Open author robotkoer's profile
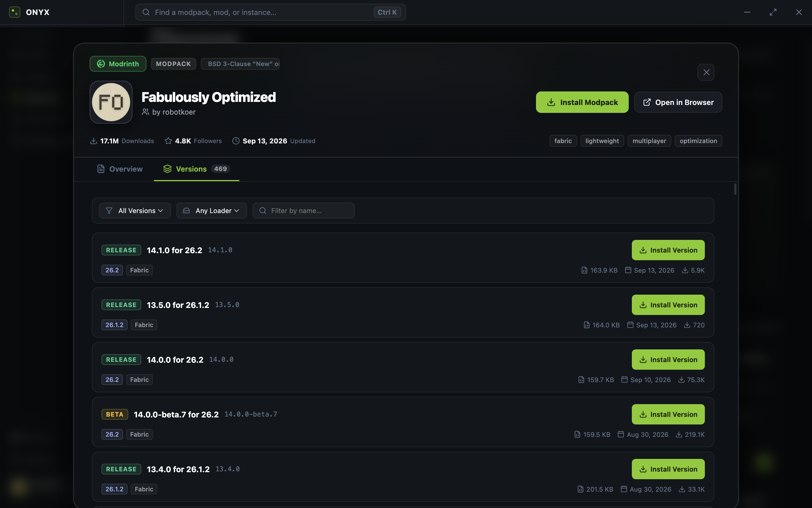812x508 pixels. (x=173, y=112)
